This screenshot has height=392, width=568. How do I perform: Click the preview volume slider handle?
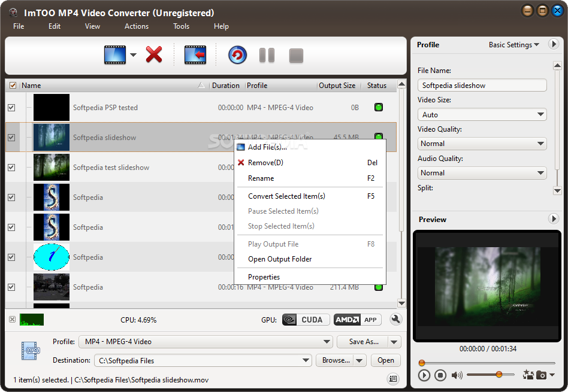499,374
